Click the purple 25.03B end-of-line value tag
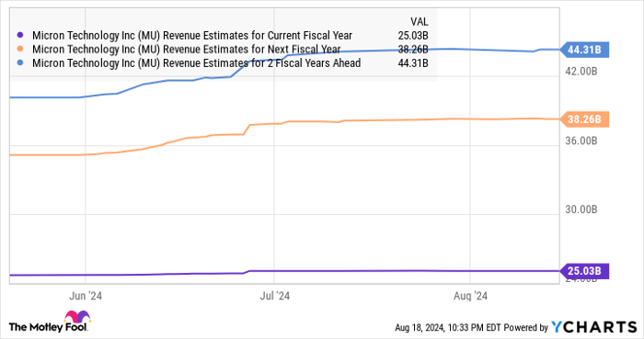Viewport: 644px width, 339px height. 584,271
